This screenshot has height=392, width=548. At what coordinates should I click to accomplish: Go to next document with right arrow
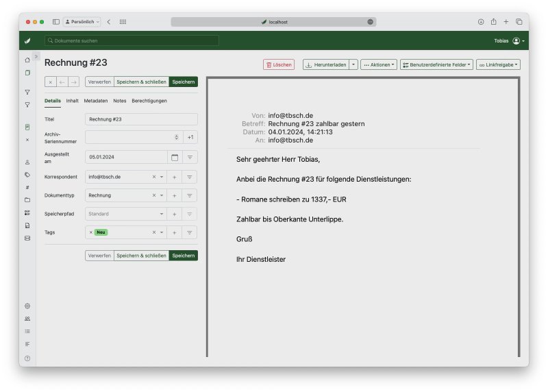(73, 82)
